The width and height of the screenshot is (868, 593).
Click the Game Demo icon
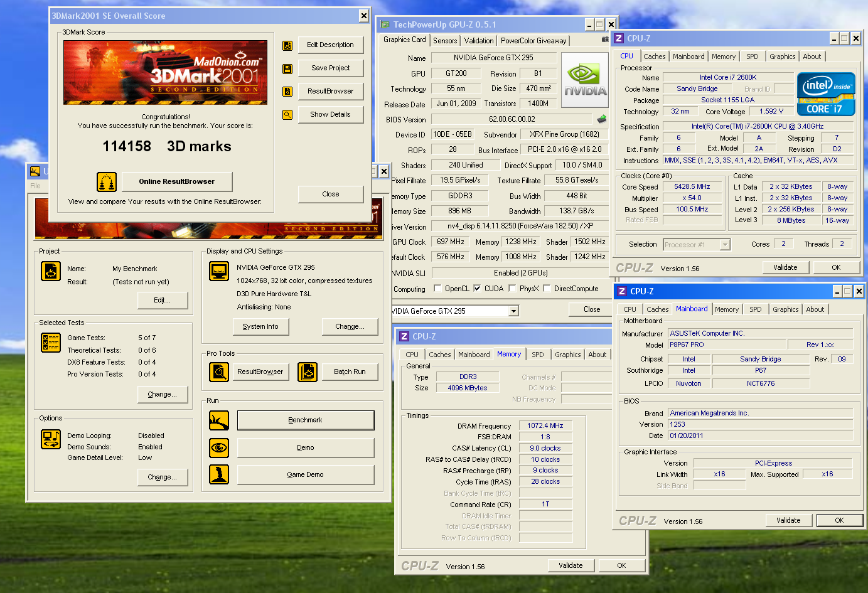[219, 474]
